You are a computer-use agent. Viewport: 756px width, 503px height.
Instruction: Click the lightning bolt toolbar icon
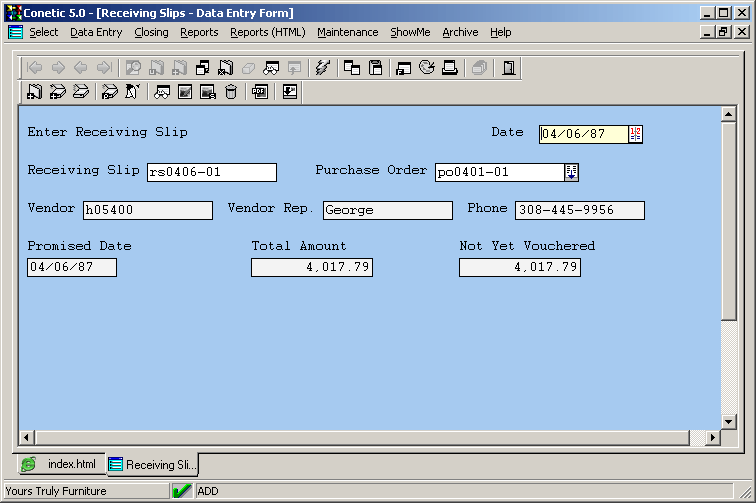[x=321, y=68]
